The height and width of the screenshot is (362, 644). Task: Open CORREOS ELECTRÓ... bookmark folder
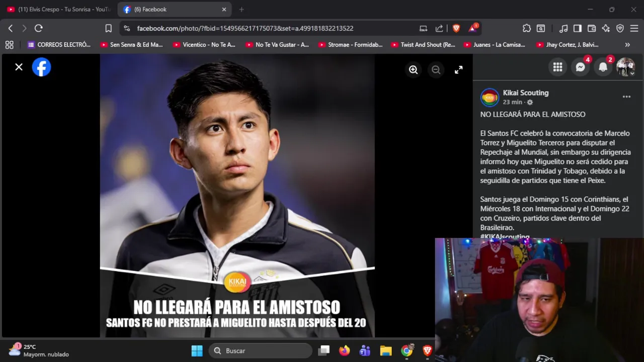[x=59, y=45]
